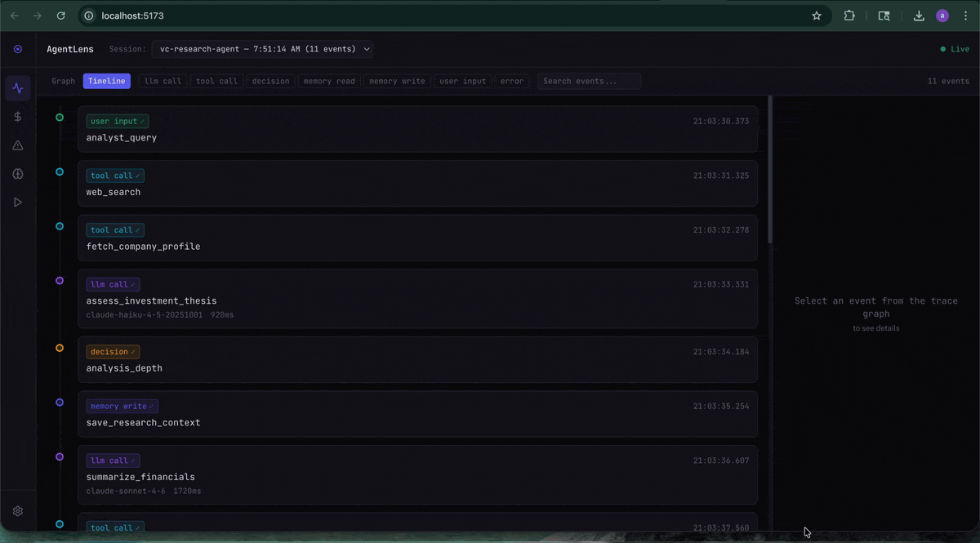
Task: Click the decision badge on analysis_depth
Action: point(113,352)
